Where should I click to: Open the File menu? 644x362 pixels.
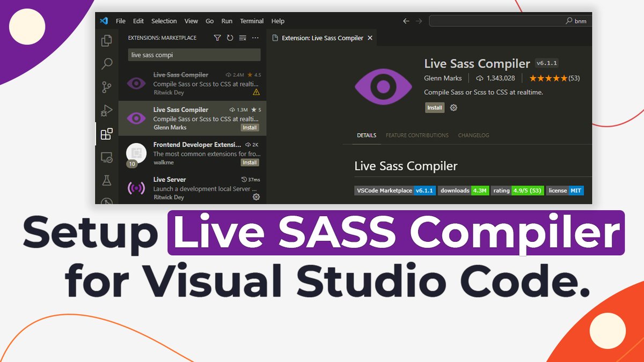[121, 21]
